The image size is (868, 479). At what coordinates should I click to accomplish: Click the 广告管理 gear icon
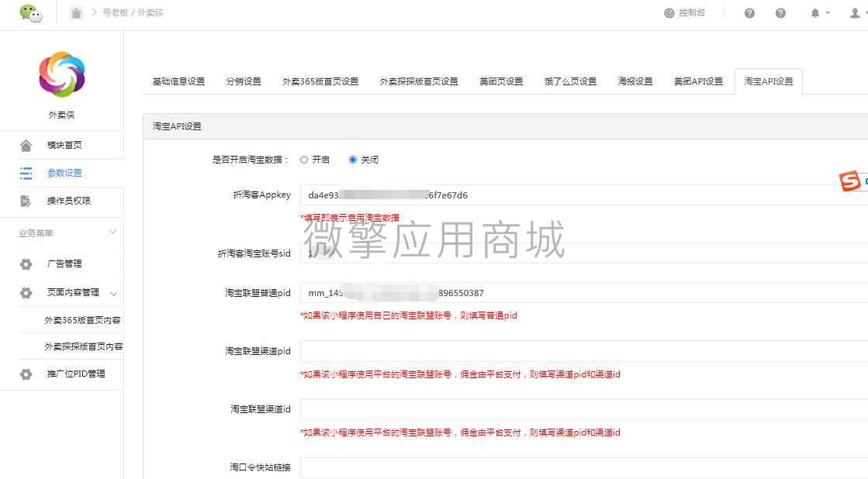point(26,264)
